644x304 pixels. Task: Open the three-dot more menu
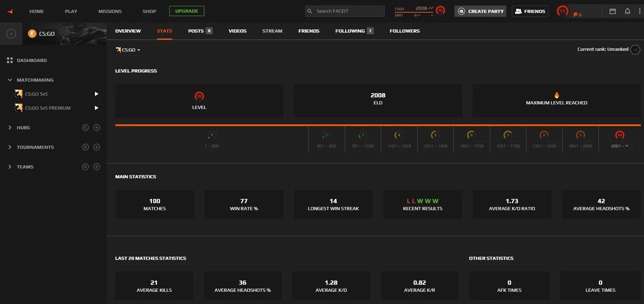pos(640,11)
